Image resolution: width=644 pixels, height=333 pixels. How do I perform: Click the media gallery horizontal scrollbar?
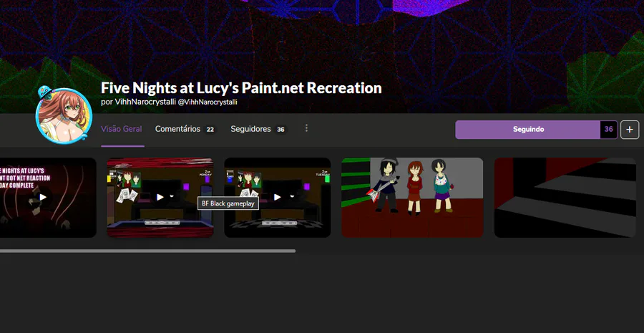point(147,251)
